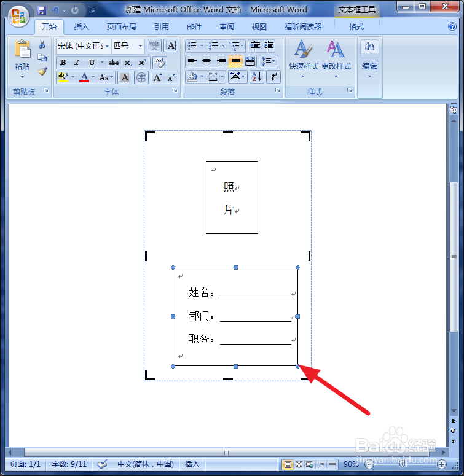Apply distributed alignment
This screenshot has height=476, width=464.
coord(250,61)
